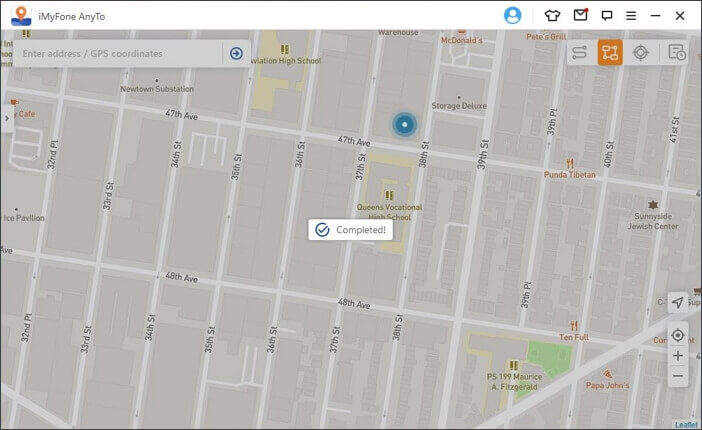
Task: Focus the address / GPS coordinates field
Action: [117, 54]
